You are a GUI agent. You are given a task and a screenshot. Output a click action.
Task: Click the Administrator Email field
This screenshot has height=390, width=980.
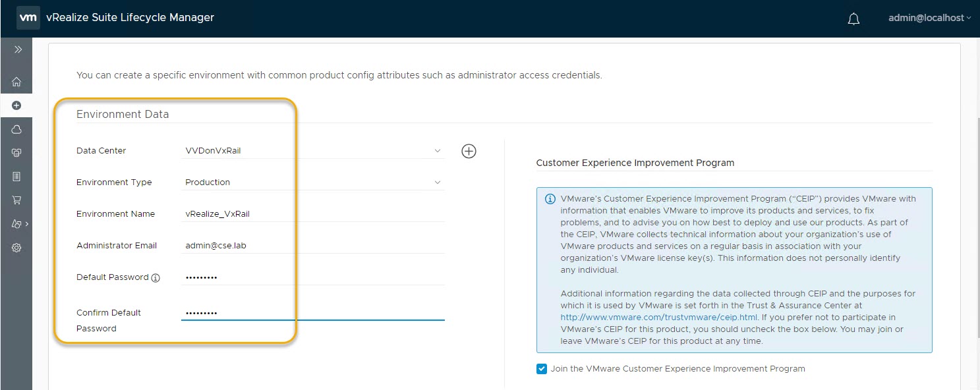(312, 246)
